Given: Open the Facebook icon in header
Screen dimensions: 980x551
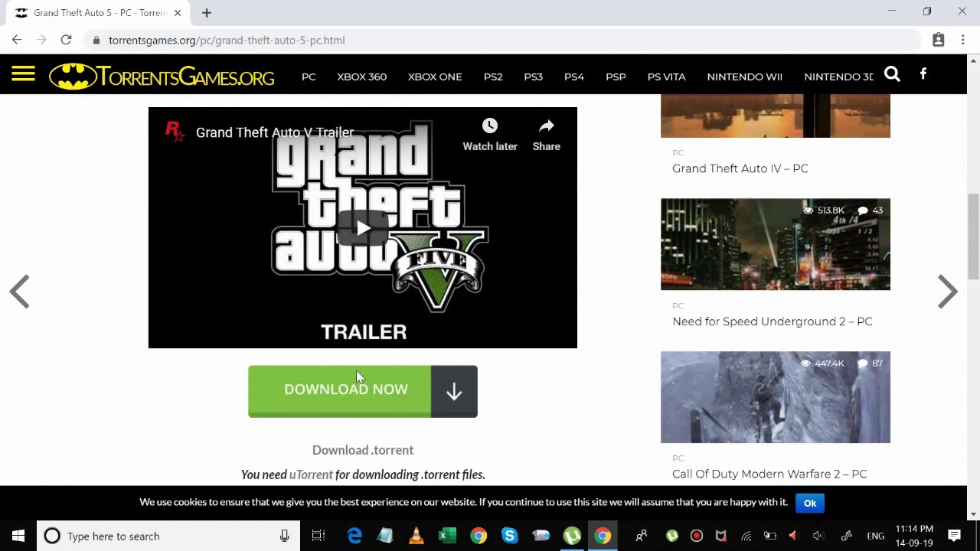Looking at the screenshot, I should [923, 74].
